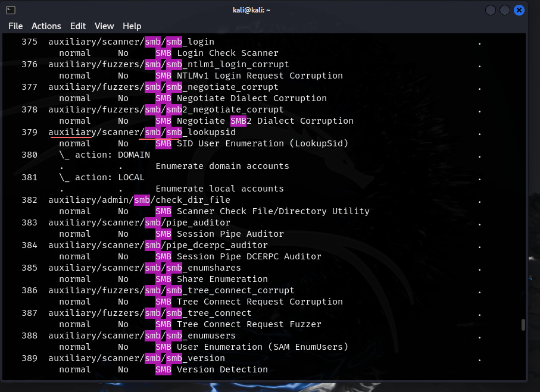Open the View menu

(x=104, y=26)
